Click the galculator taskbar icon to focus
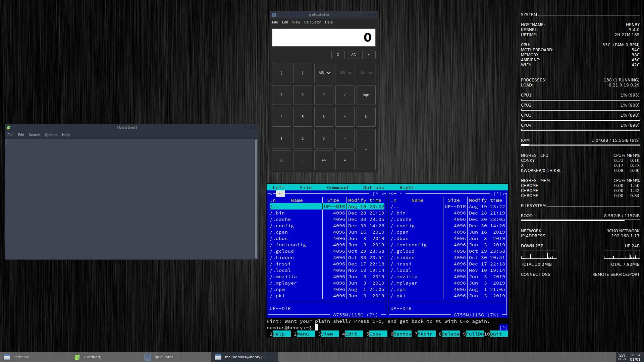Image resolution: width=644 pixels, height=362 pixels. click(163, 357)
